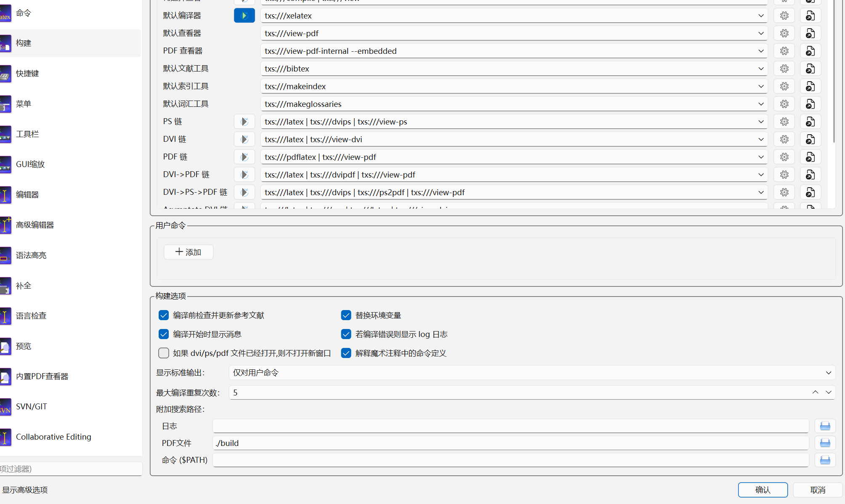Configure the PDF viewer row gear icon
Viewport: 845px width, 504px height.
pyautogui.click(x=784, y=51)
